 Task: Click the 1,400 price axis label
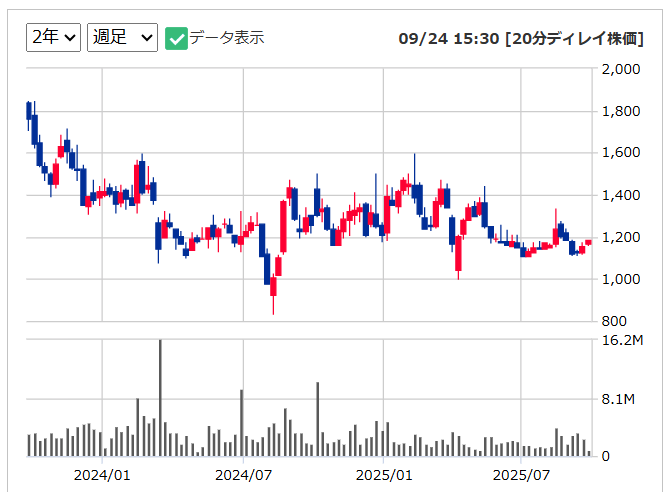620,195
